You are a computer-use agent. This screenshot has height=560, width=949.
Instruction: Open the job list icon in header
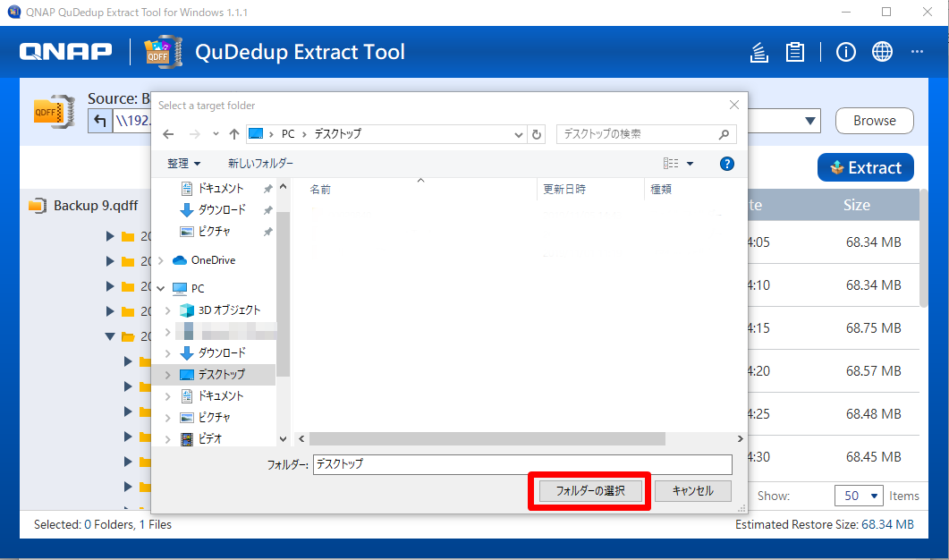tap(759, 52)
